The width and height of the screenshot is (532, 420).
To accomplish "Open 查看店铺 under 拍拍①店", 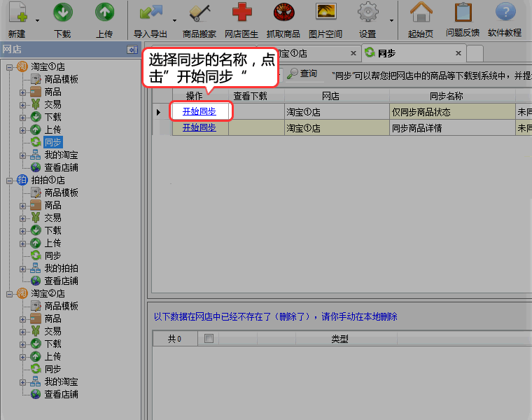I will pyautogui.click(x=62, y=281).
